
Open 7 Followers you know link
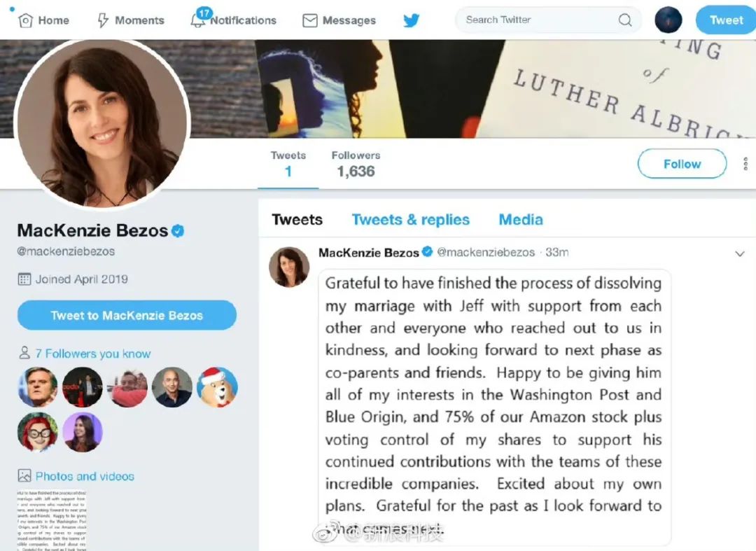point(92,354)
